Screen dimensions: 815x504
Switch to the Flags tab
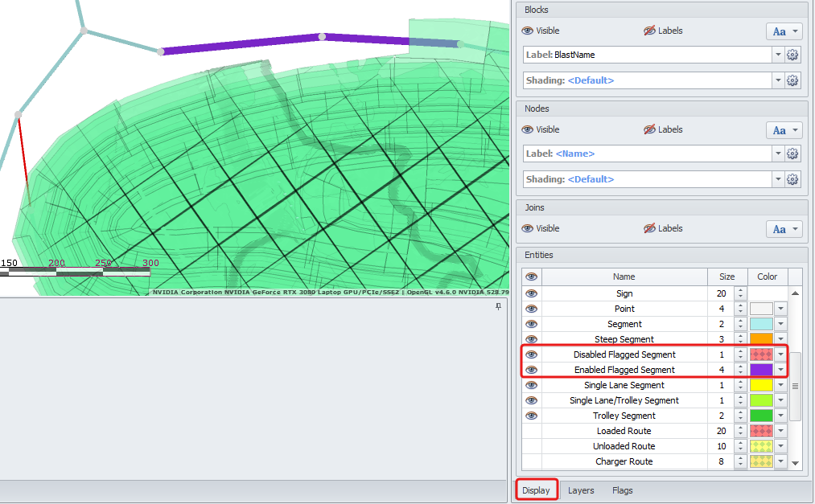point(622,490)
